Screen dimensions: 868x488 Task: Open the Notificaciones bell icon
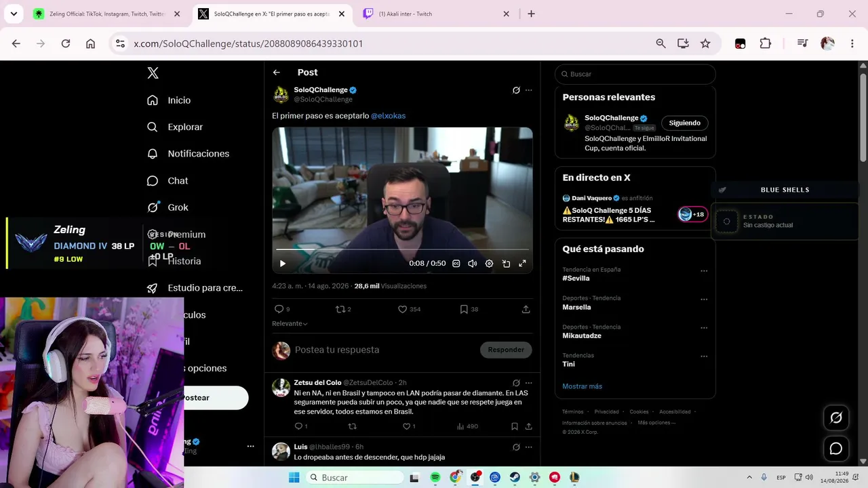pos(153,154)
